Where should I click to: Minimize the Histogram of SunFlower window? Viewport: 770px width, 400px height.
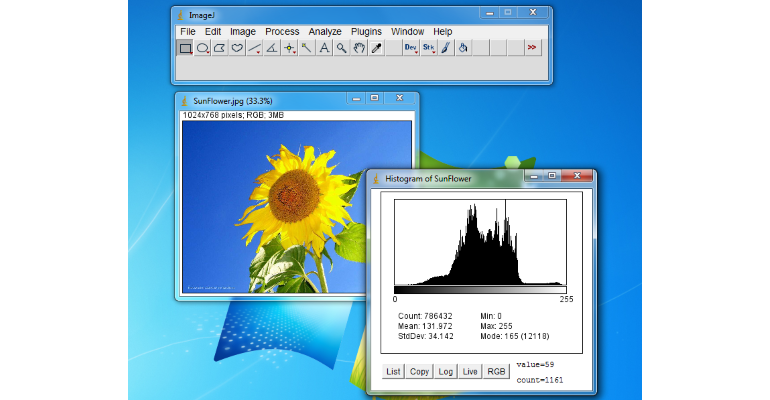[x=534, y=176]
